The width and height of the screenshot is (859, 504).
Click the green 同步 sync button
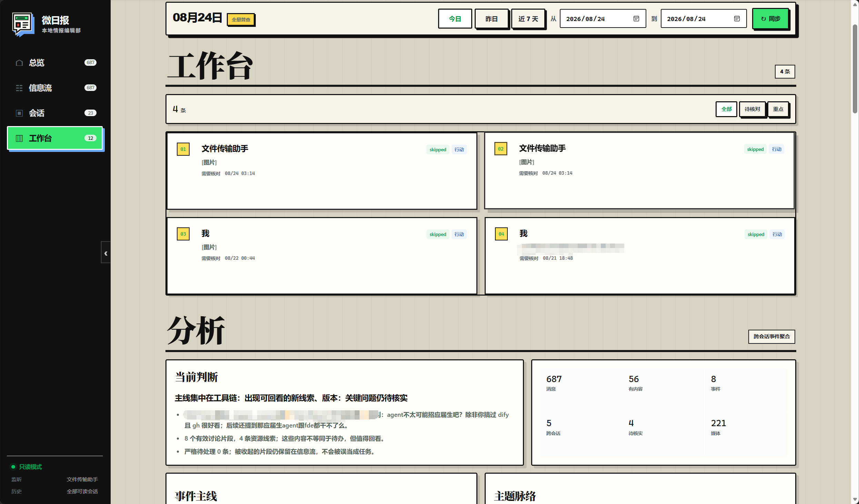[x=770, y=19]
